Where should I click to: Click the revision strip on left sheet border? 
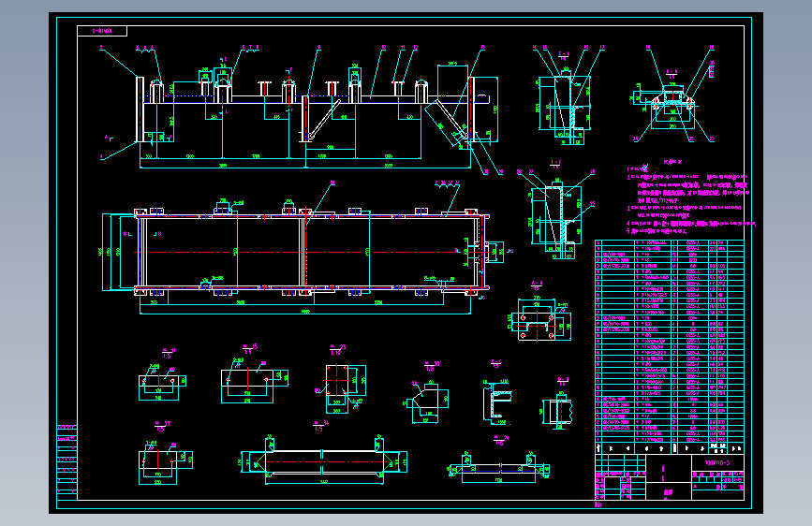tap(66, 462)
